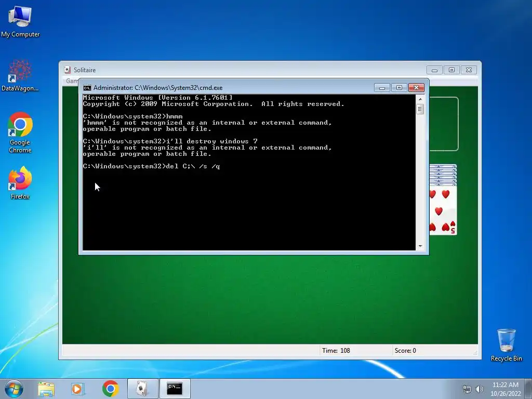Click the empty foundation slot in Solitaire
The width and height of the screenshot is (532, 399).
[444, 124]
